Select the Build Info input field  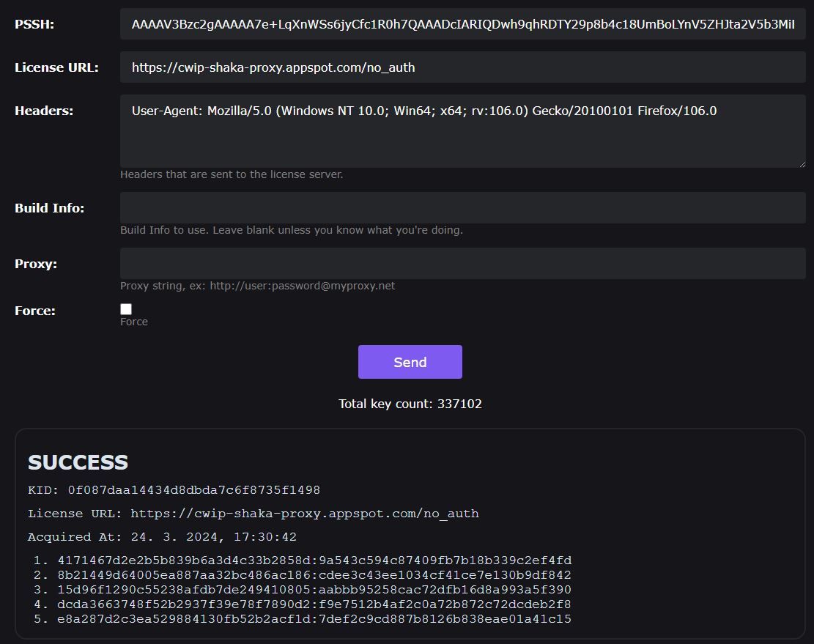[462, 207]
